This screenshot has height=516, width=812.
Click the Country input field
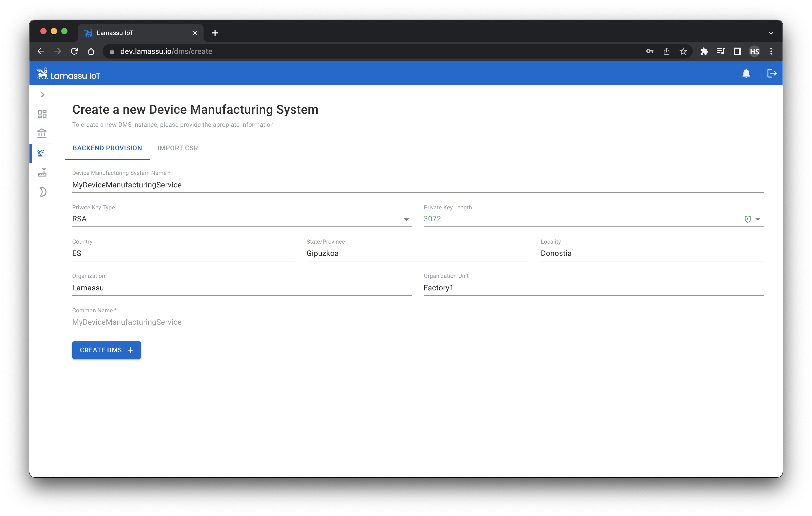click(x=182, y=254)
